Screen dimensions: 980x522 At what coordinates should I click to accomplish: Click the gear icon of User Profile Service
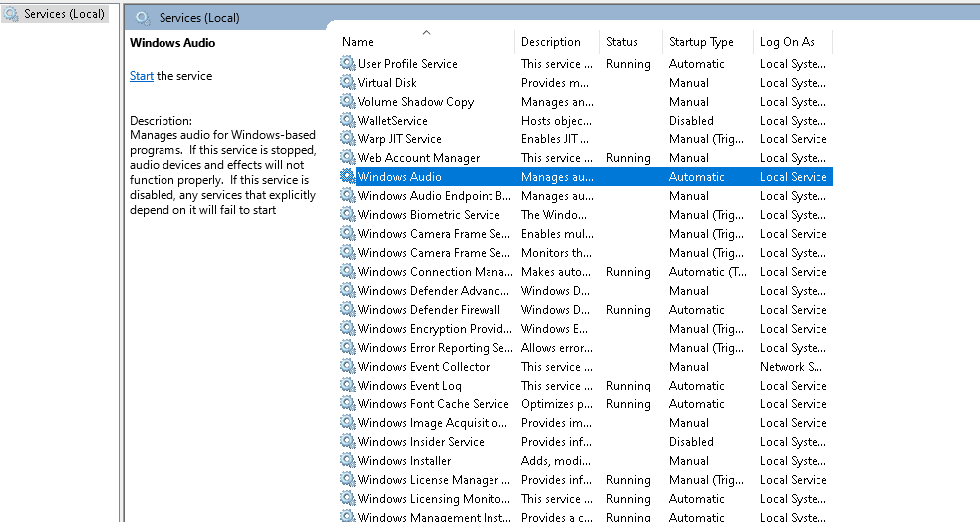click(348, 63)
